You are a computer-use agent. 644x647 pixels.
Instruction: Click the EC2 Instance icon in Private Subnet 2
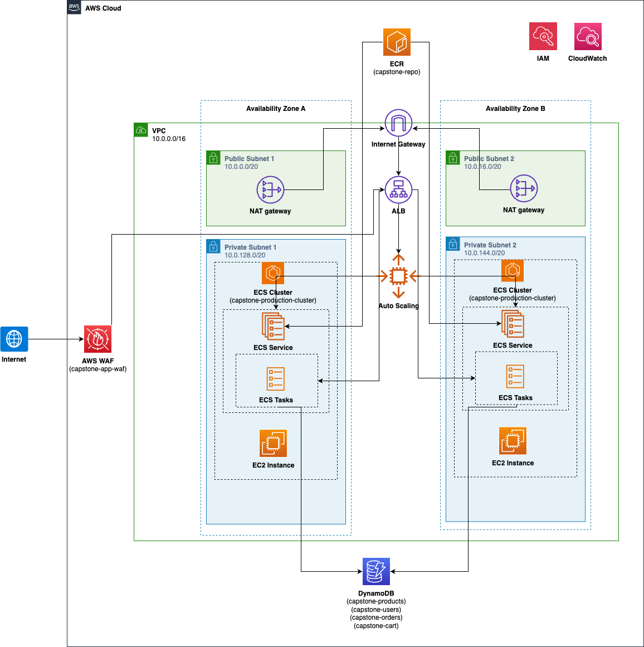click(x=512, y=440)
